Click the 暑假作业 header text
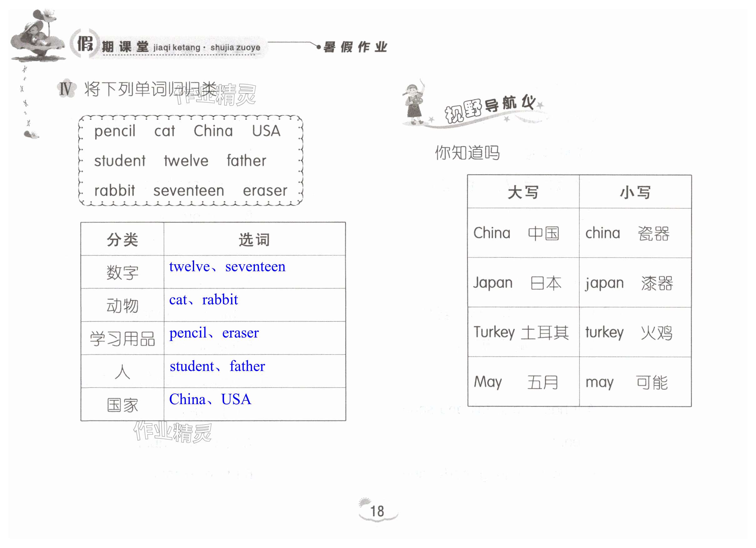 [355, 47]
